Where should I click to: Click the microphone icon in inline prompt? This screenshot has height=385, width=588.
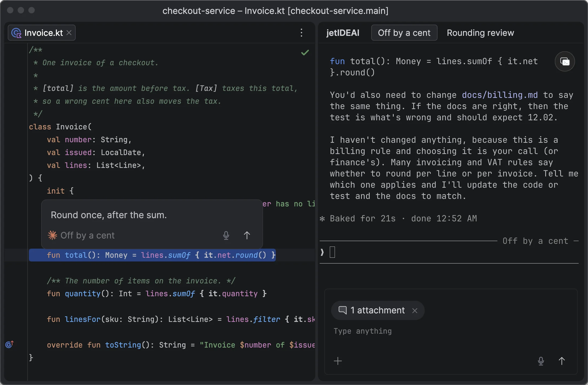tap(226, 235)
